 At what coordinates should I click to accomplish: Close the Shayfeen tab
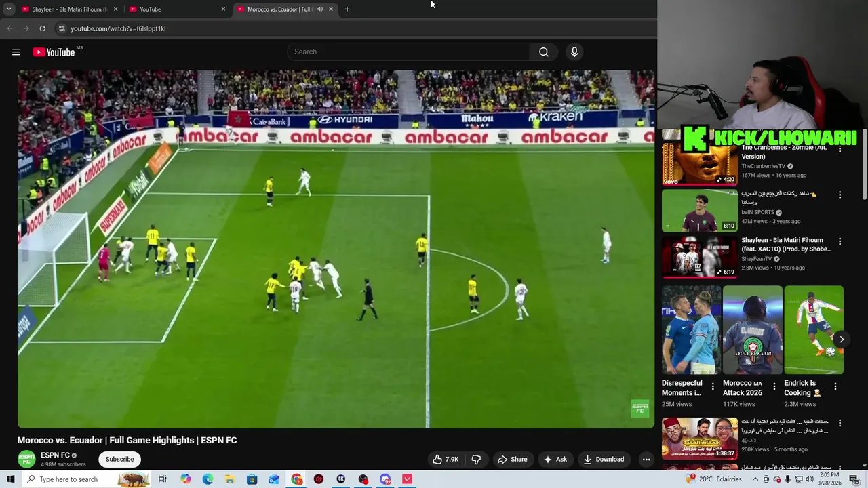tap(115, 9)
